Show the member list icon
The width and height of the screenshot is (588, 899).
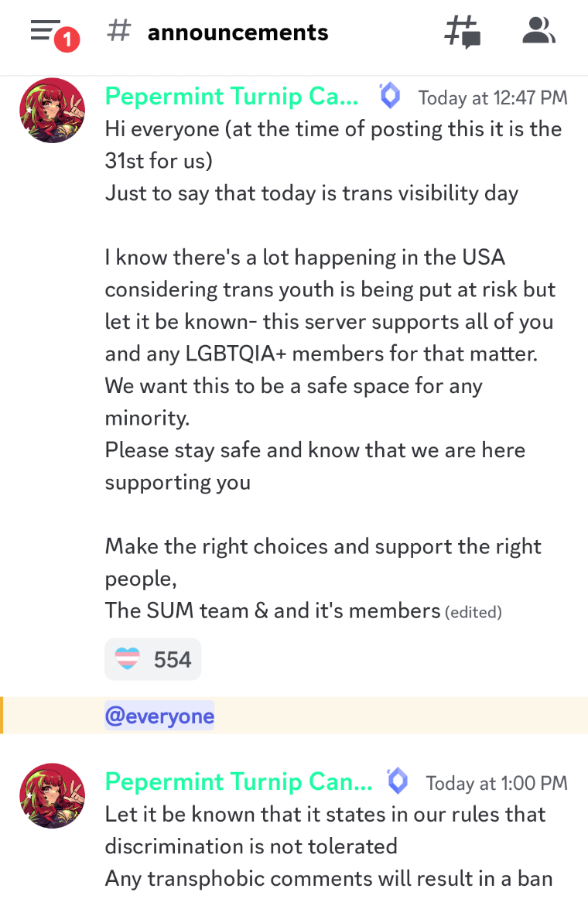click(x=538, y=32)
